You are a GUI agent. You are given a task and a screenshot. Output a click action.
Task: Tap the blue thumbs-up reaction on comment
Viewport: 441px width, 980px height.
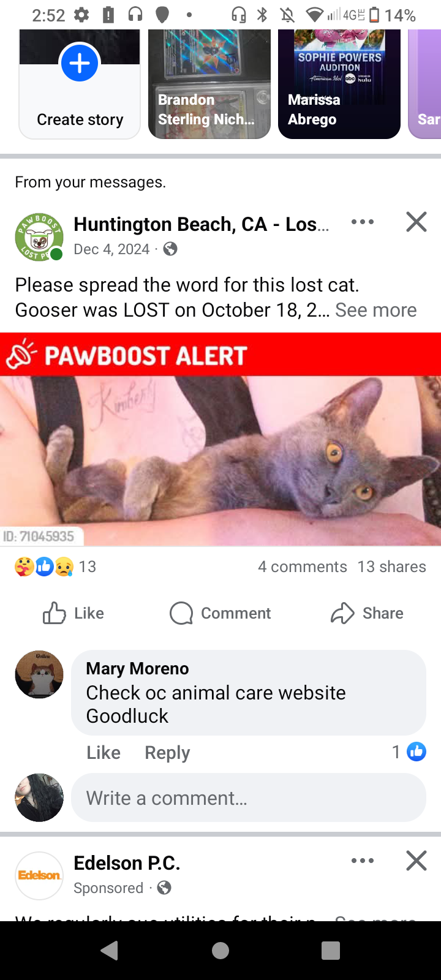[x=417, y=752]
